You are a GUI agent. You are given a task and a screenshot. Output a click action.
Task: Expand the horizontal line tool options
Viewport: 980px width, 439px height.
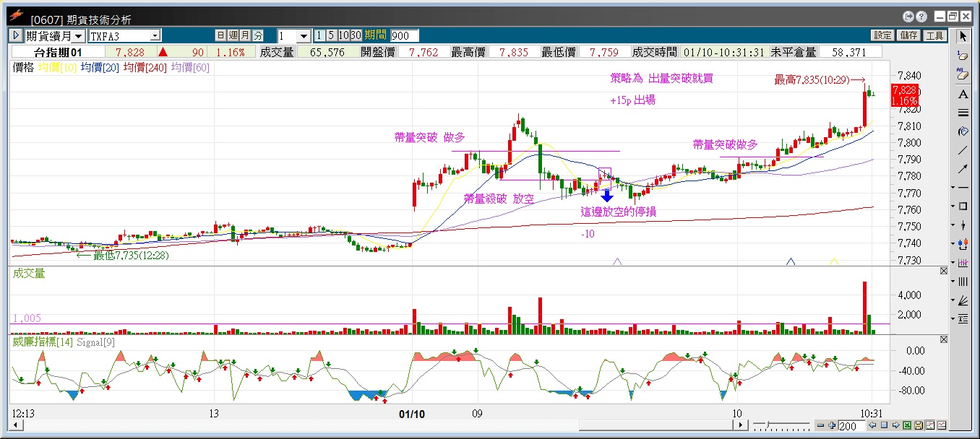(954, 188)
